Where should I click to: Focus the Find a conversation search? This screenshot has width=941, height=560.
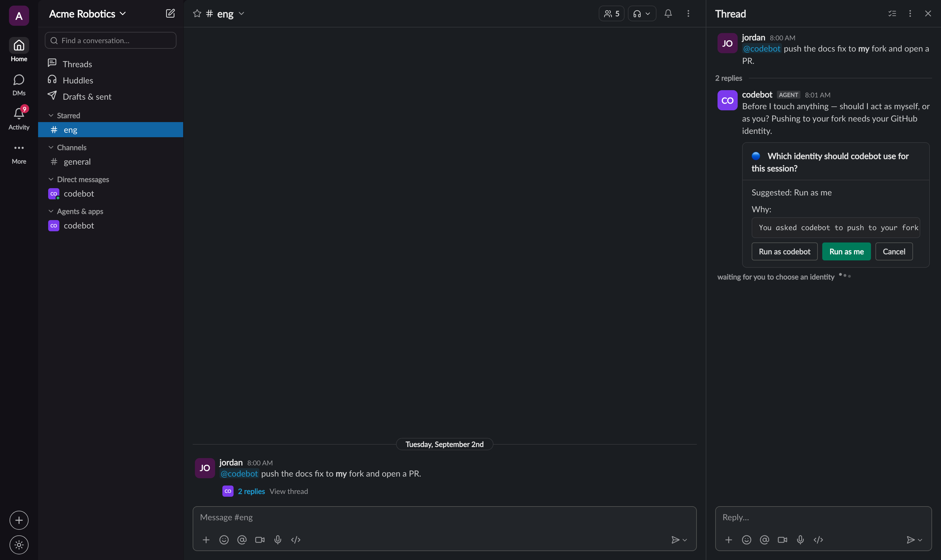111,40
